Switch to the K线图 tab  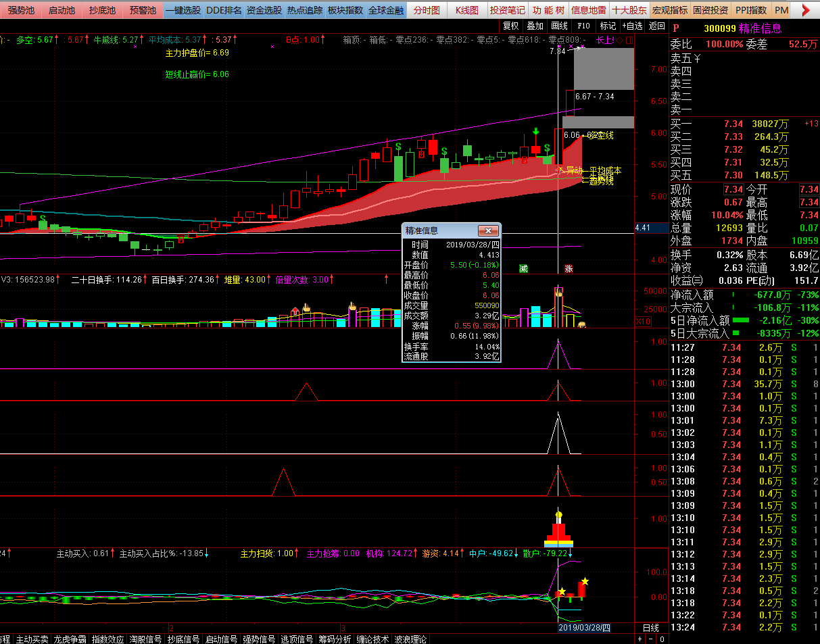[x=466, y=10]
